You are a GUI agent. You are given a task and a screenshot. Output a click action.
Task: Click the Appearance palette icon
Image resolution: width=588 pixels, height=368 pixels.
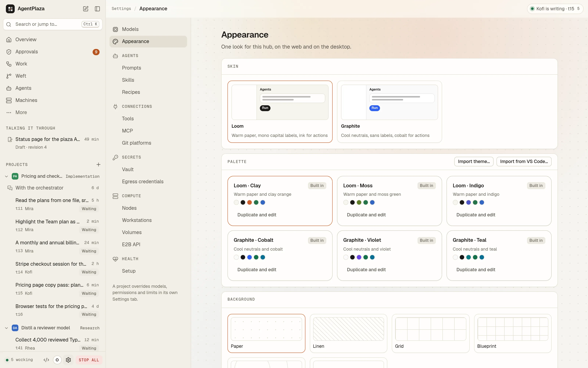(115, 41)
